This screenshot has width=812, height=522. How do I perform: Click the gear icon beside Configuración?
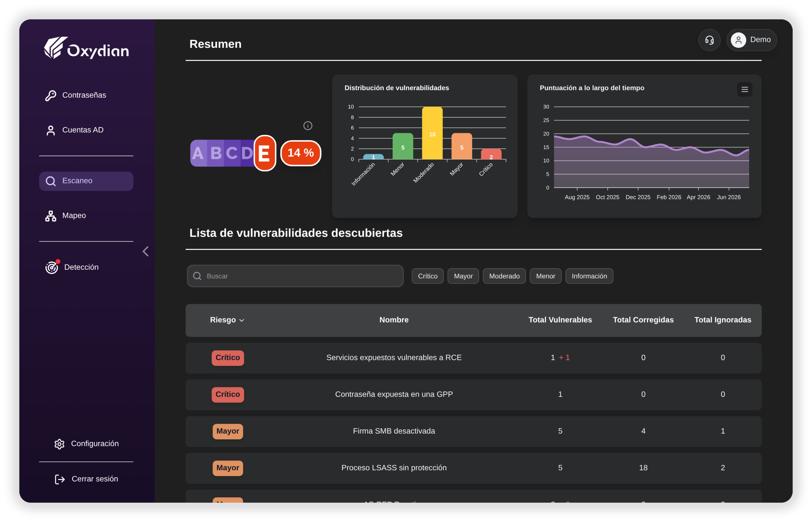point(59,444)
